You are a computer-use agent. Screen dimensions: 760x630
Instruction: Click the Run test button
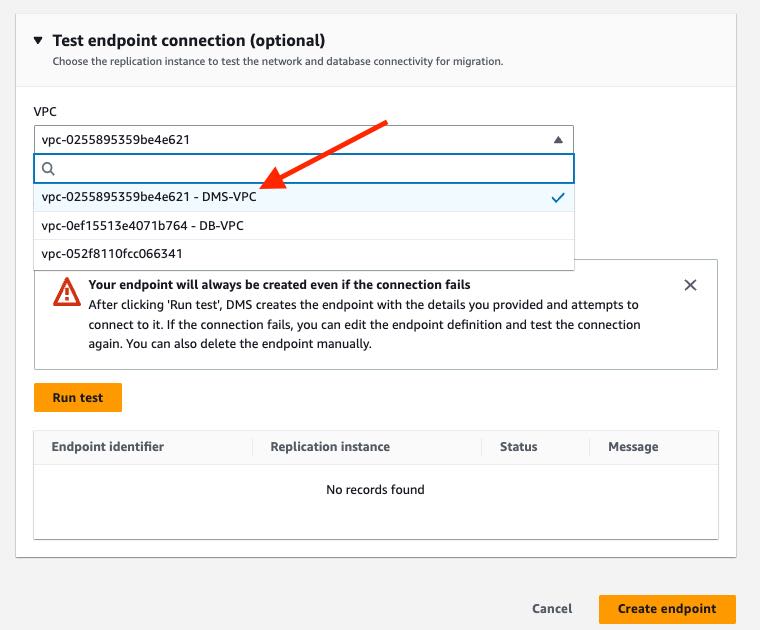(x=78, y=397)
